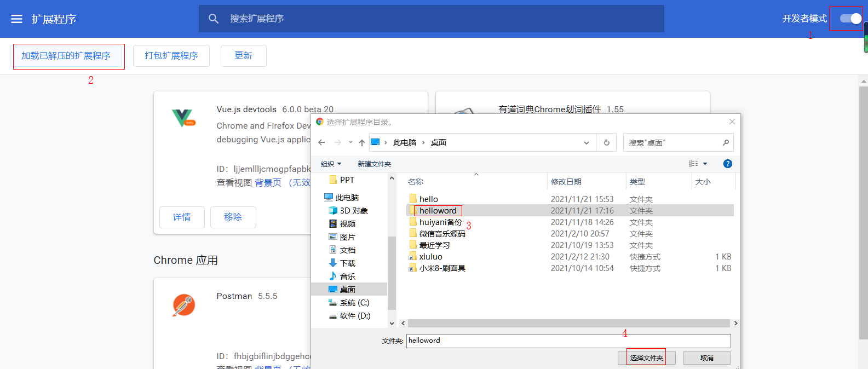The width and height of the screenshot is (868, 369).
Task: Click 加载已解压的扩展程序 button
Action: pos(66,56)
